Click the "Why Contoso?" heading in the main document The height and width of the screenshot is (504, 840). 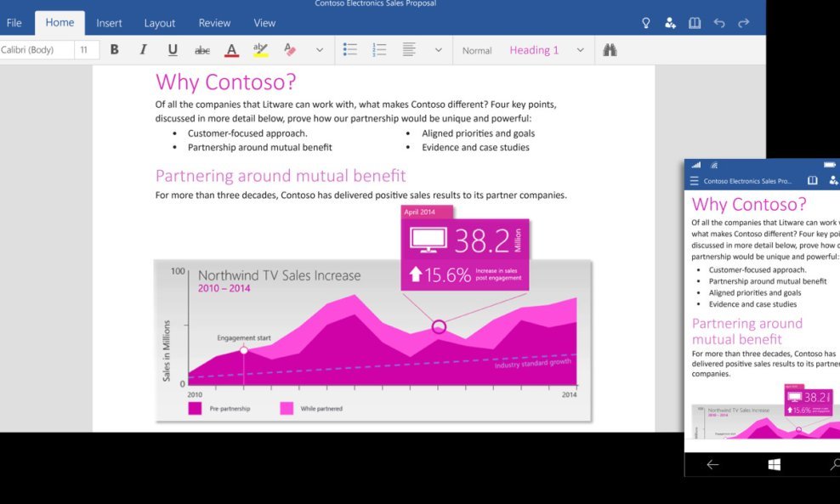(x=225, y=82)
